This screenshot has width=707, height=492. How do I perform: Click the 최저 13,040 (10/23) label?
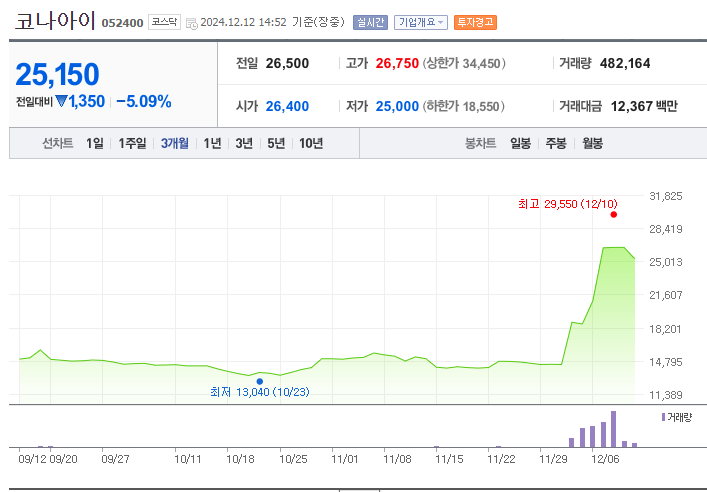point(260,392)
